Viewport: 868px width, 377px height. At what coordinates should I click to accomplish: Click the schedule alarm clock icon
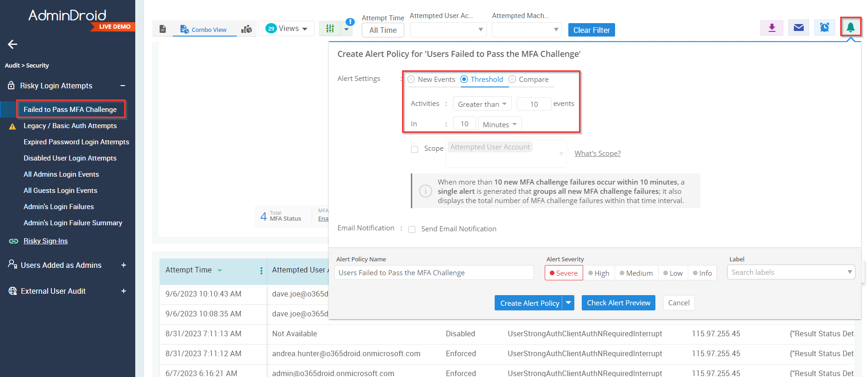pos(824,28)
